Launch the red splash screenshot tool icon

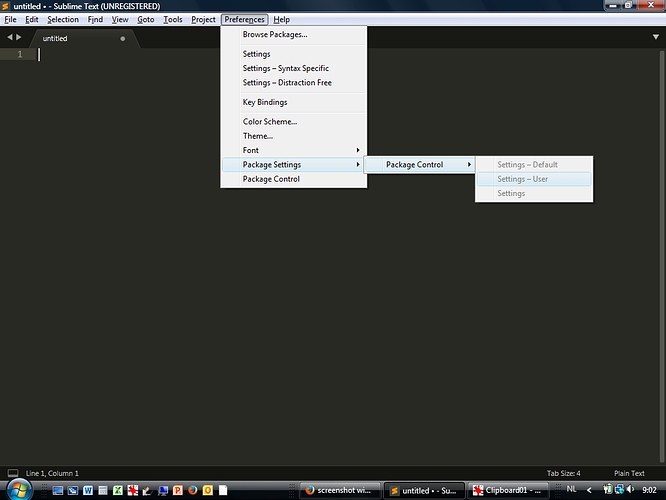tap(133, 490)
